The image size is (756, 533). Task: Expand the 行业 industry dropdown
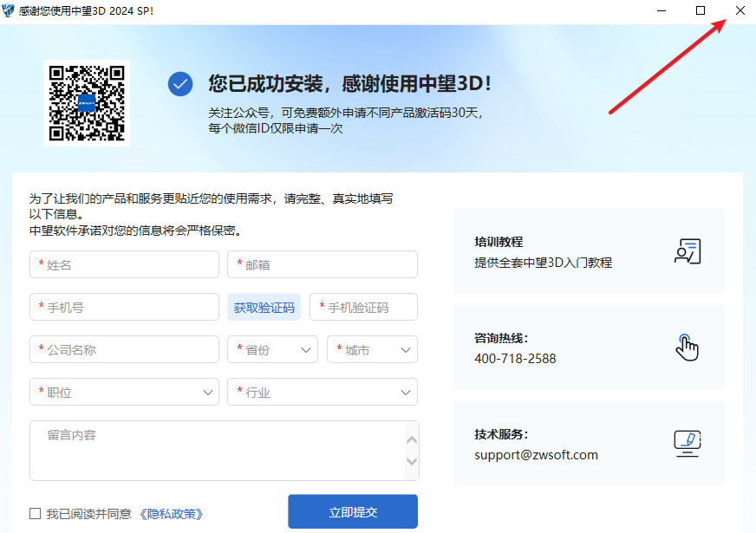(x=323, y=392)
